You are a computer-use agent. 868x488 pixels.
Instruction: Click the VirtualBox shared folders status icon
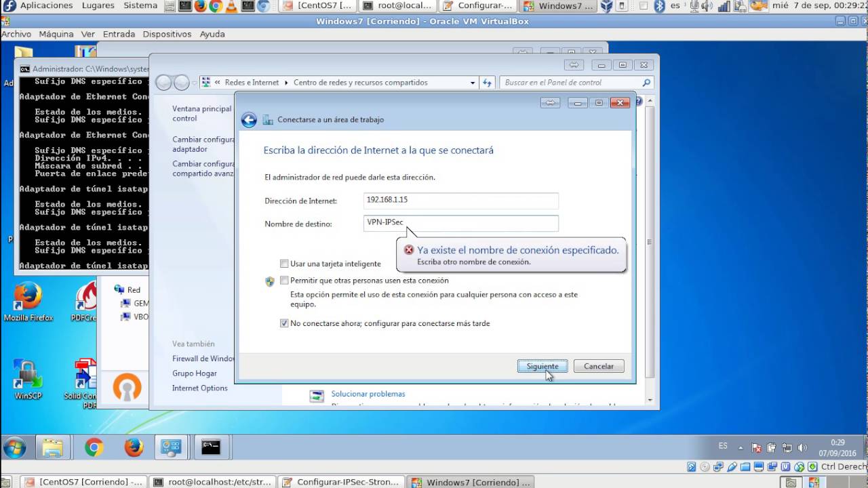coord(745,466)
